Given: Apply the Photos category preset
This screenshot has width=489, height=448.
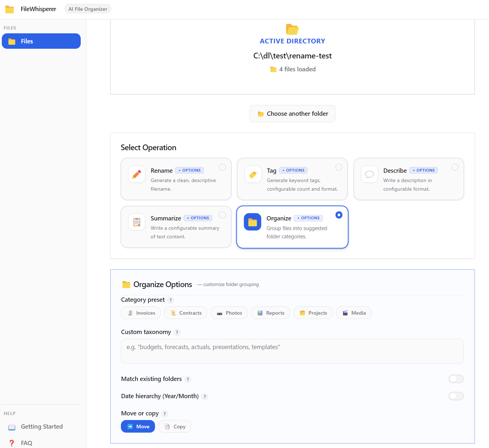Looking at the screenshot, I should click(229, 313).
